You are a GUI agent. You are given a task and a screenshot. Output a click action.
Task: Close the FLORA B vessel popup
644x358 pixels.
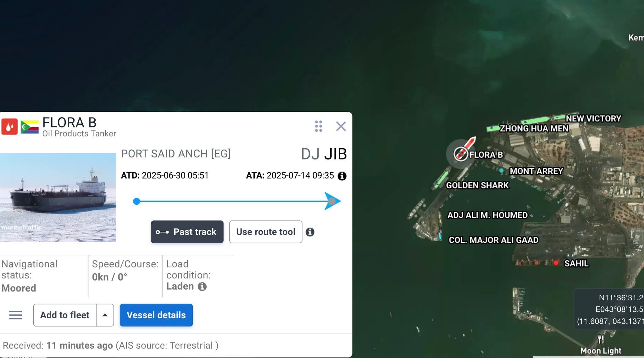[341, 126]
